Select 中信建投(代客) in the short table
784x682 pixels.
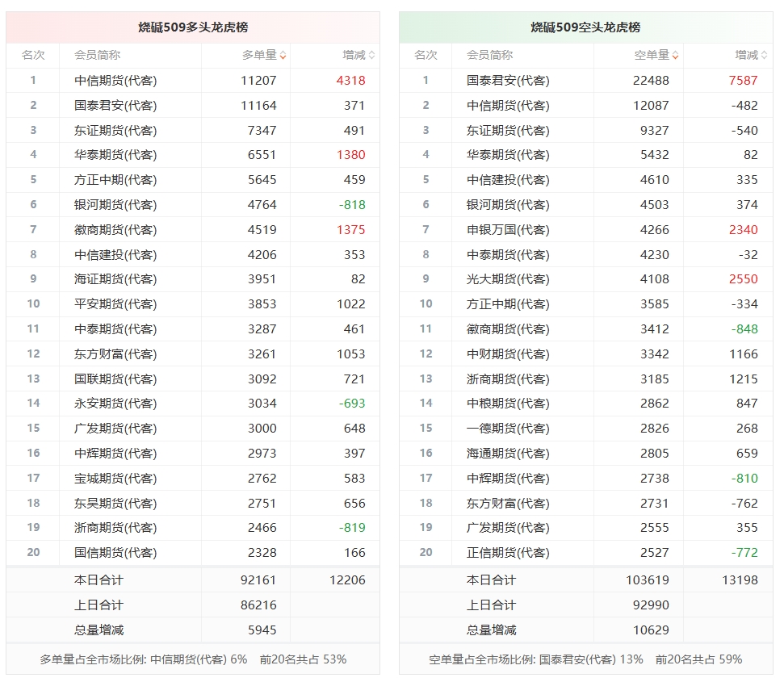(x=508, y=180)
